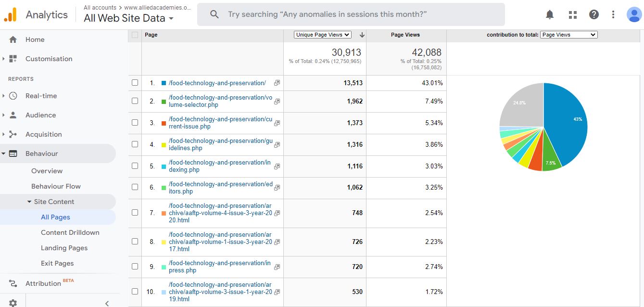This screenshot has height=307, width=644.
Task: Click the user account avatar
Action: pyautogui.click(x=634, y=14)
